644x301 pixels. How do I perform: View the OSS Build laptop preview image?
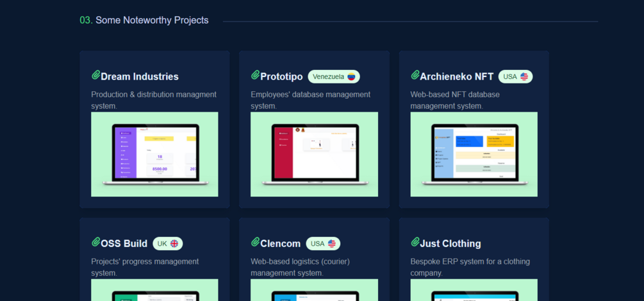click(x=154, y=290)
